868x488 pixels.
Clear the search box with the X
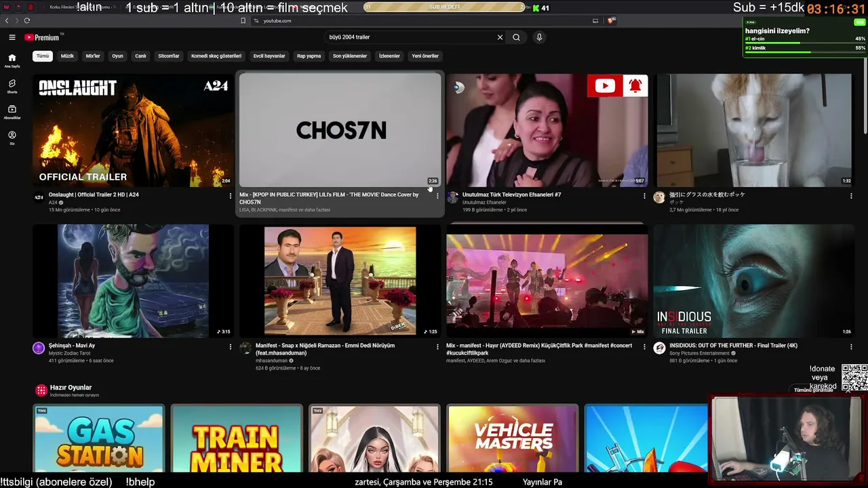(x=500, y=37)
